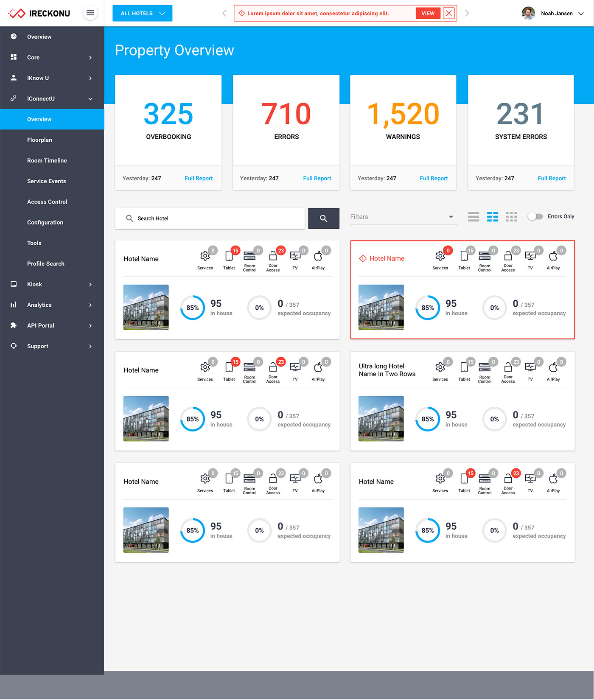The width and height of the screenshot is (594, 700).
Task: Open the All Hotels dropdown
Action: tap(142, 13)
